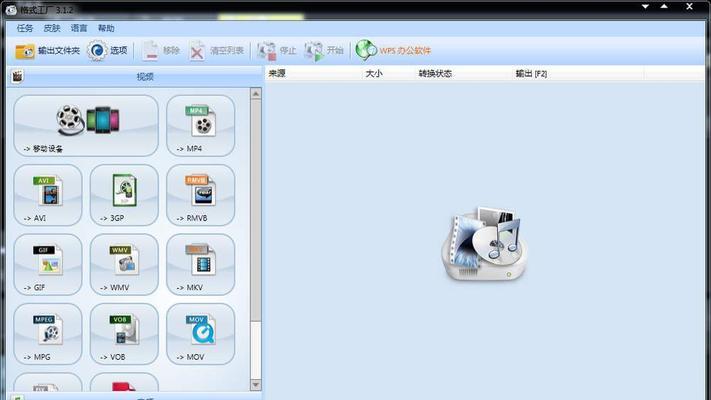Select the MKV conversion icon

(200, 264)
